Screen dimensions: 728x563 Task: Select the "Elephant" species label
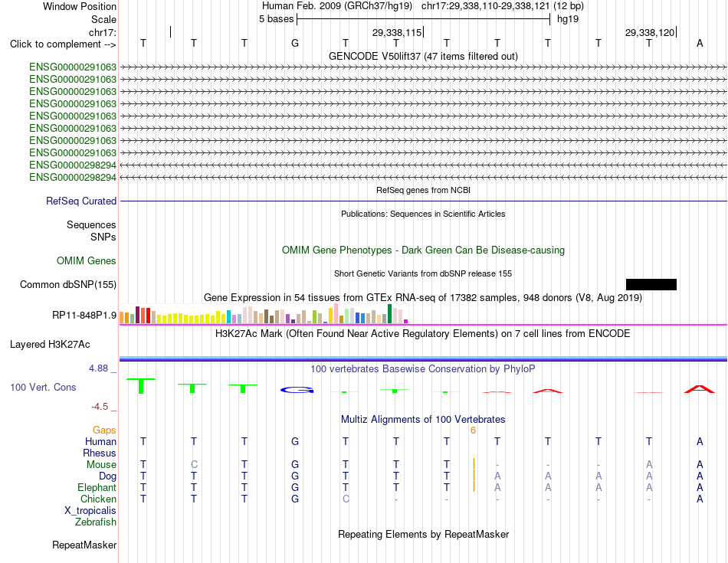[x=97, y=488]
